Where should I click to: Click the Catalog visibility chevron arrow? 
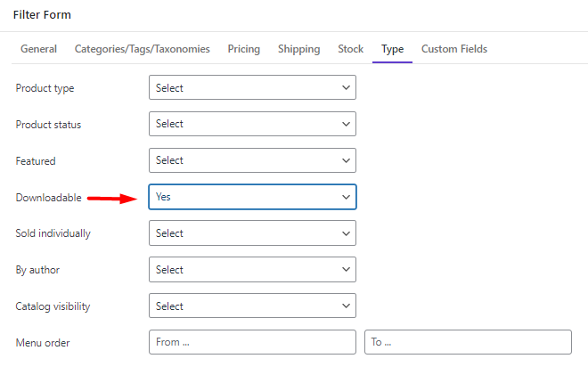click(346, 306)
